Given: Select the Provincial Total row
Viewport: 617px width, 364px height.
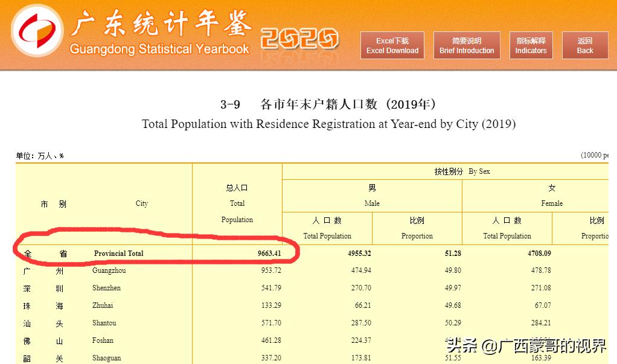Looking at the screenshot, I should 121,254.
